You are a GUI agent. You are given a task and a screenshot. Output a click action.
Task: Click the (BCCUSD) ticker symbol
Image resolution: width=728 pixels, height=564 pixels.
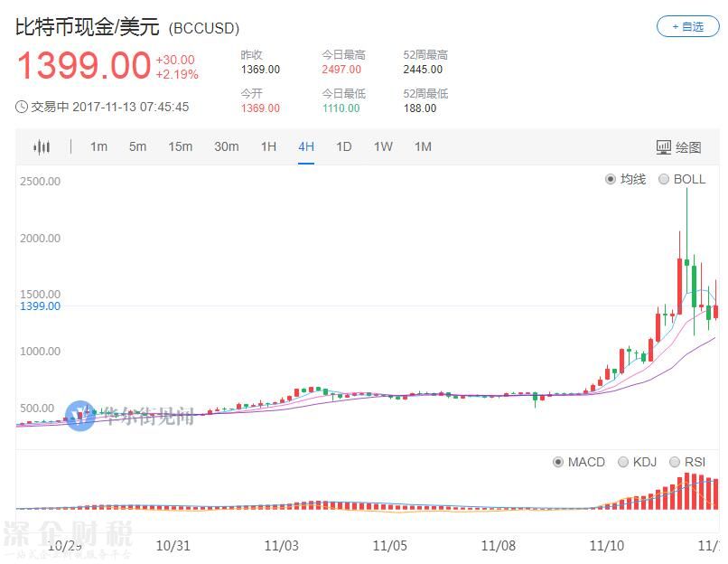pos(204,29)
